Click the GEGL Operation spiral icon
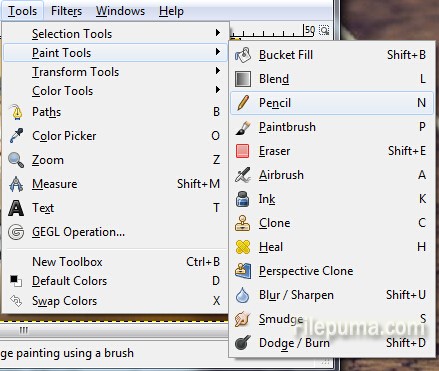 16,232
